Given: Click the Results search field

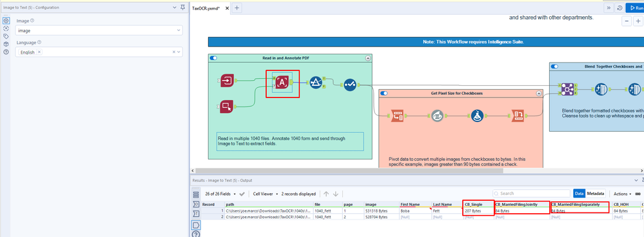Looking at the screenshot, I should (531, 193).
